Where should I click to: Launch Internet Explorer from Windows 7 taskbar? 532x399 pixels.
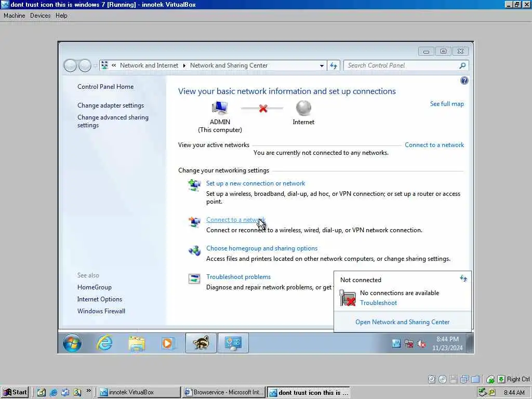tap(104, 343)
